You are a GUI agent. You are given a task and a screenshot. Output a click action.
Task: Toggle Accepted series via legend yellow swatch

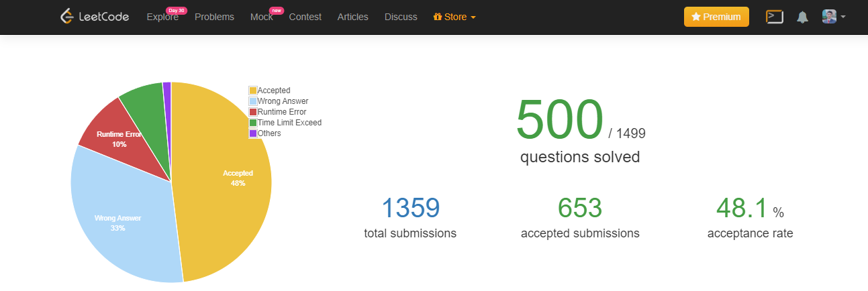pos(253,91)
